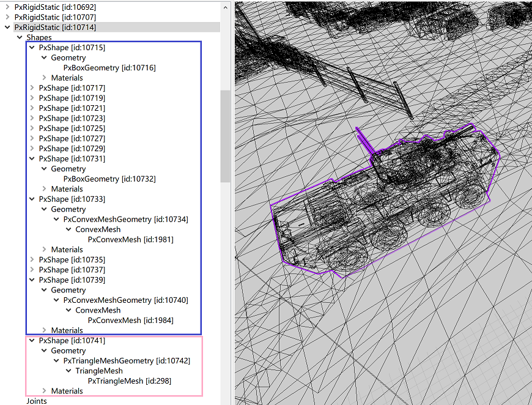Select PxConvexMeshGeometry [id:10734] item

(125, 219)
